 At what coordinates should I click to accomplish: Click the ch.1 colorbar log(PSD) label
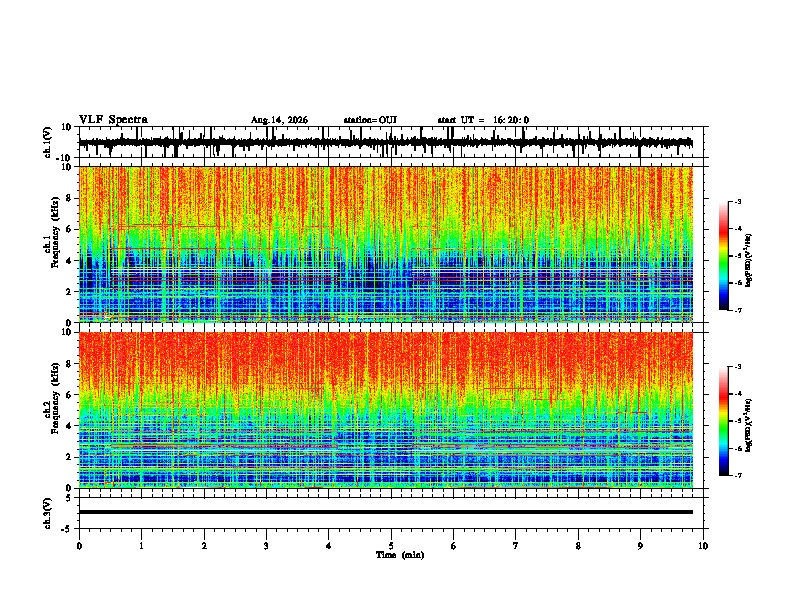(749, 260)
